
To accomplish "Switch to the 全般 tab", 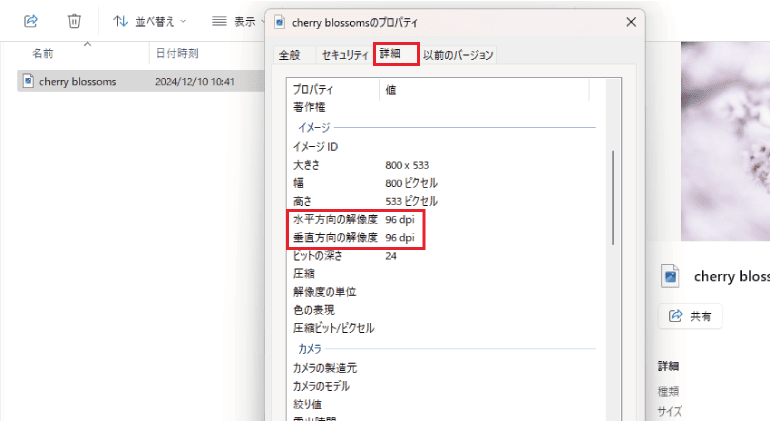I will click(289, 55).
